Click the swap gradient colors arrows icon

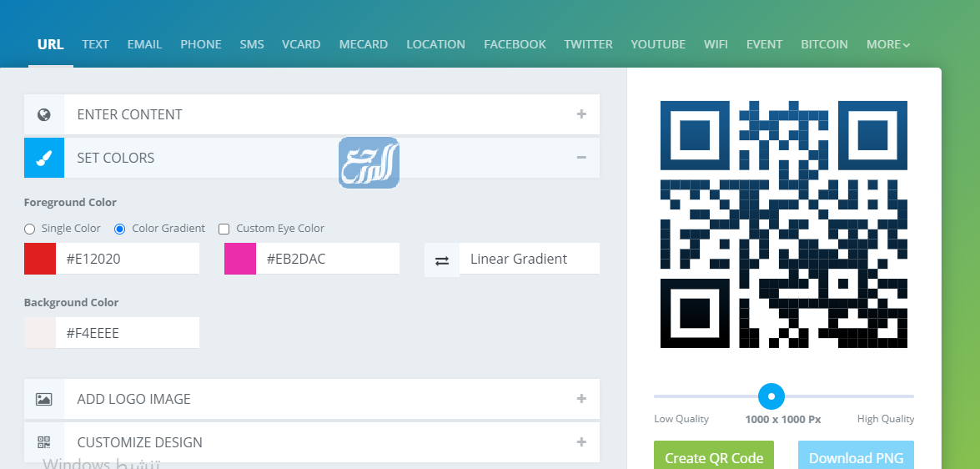click(x=442, y=260)
